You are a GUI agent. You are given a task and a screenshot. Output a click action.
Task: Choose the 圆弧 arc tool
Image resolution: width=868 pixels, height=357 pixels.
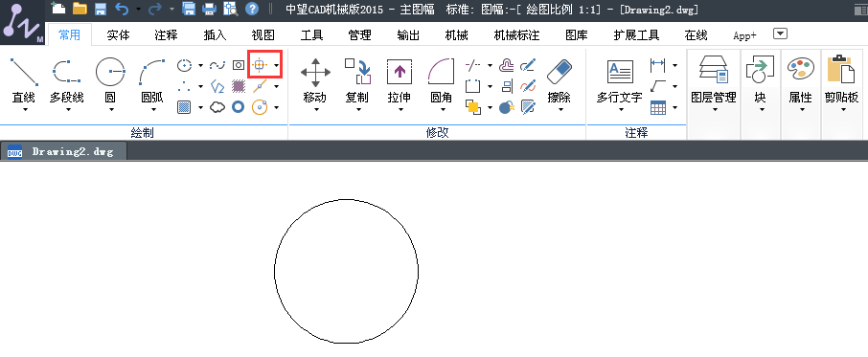(x=152, y=79)
